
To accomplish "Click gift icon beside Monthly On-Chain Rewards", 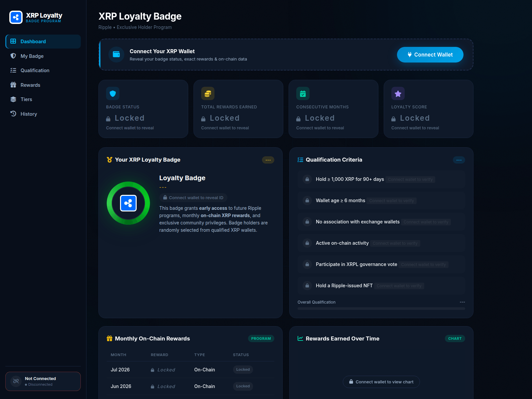I will 109,338.
